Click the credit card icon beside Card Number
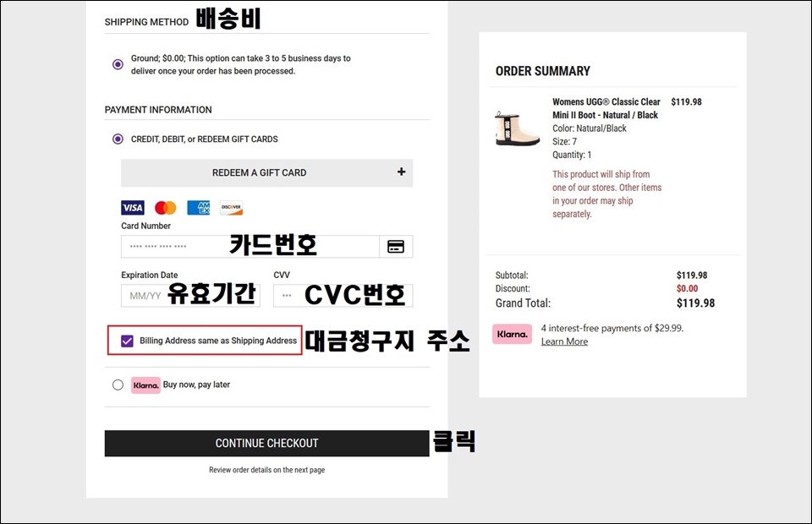 tap(396, 247)
